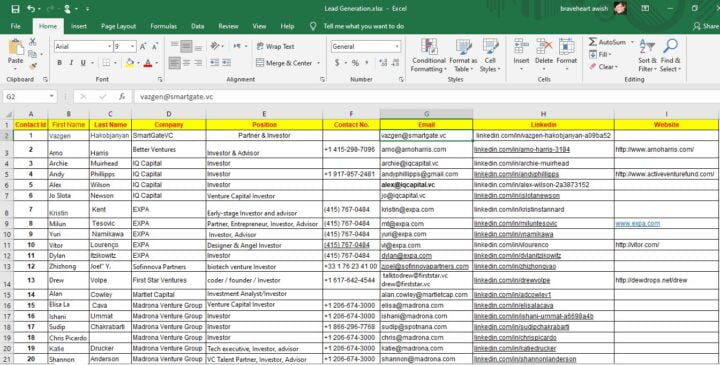Toggle Center horizontal alignment
Image resolution: width=720 pixels, height=365 pixels.
186,63
